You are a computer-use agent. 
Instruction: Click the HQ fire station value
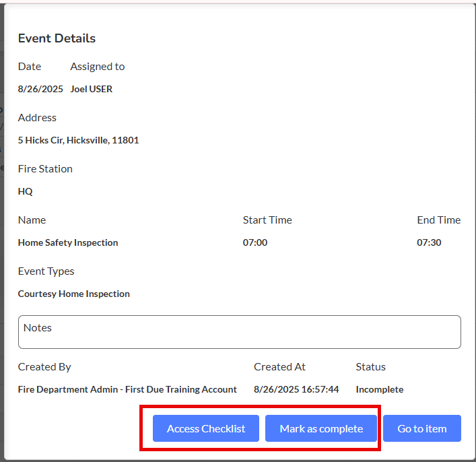[26, 191]
